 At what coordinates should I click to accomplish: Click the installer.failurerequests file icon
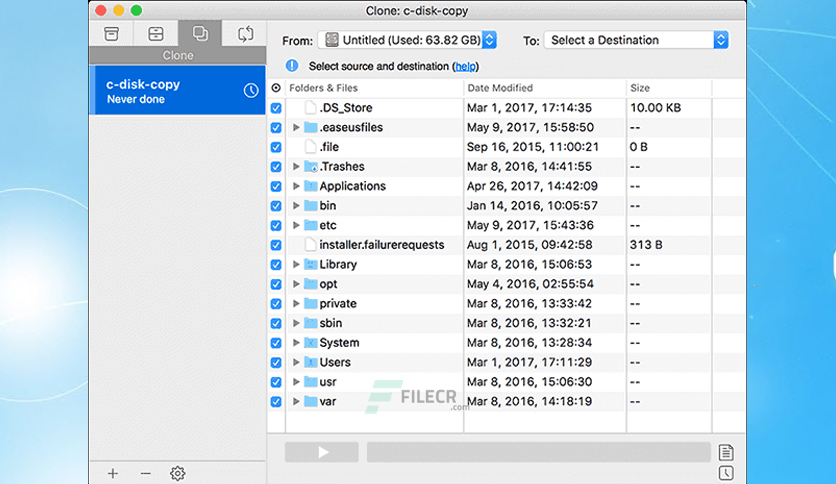(x=310, y=245)
